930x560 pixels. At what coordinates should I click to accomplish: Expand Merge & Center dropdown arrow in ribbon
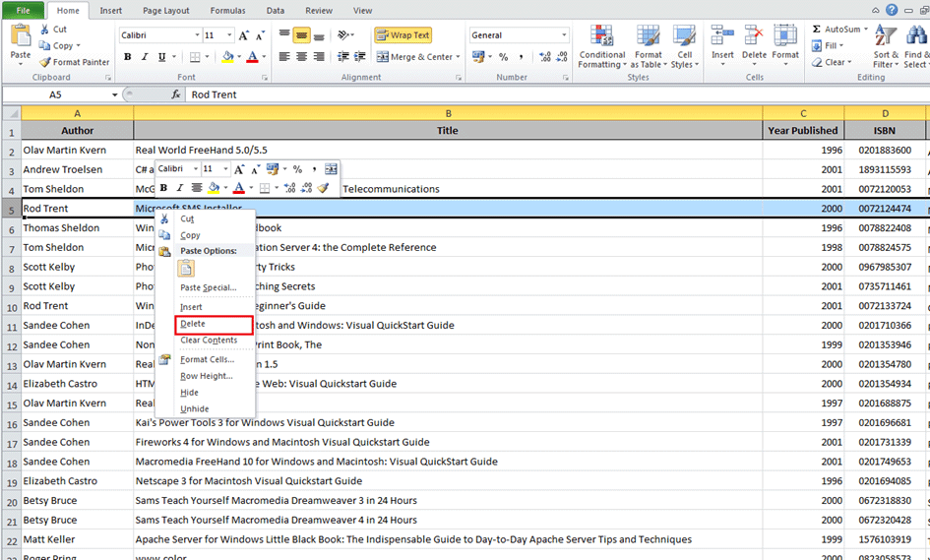point(458,57)
